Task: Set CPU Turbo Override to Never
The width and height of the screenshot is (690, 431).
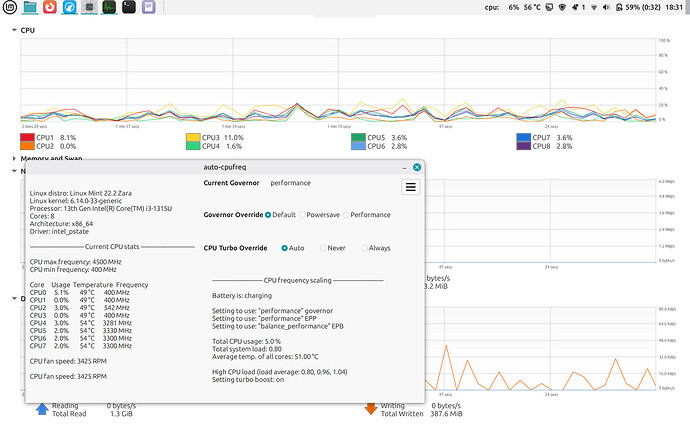Action: point(333,248)
